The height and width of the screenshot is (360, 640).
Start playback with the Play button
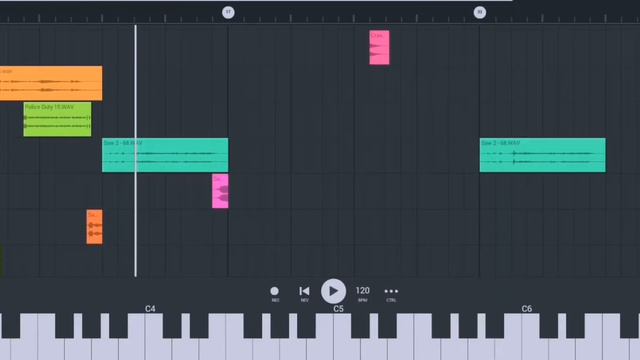(x=333, y=291)
